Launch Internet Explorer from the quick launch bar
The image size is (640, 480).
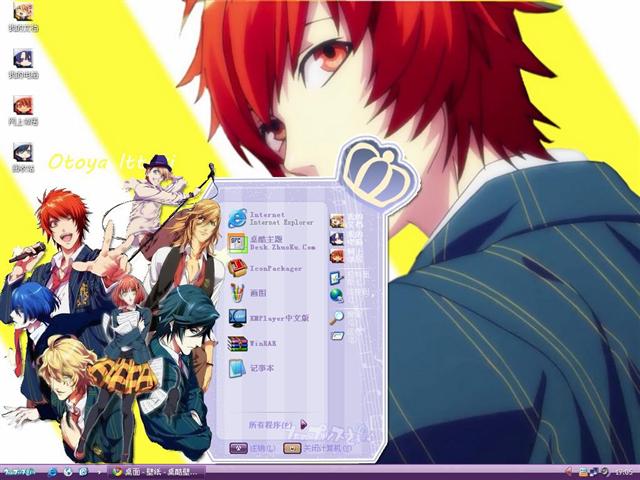point(52,472)
